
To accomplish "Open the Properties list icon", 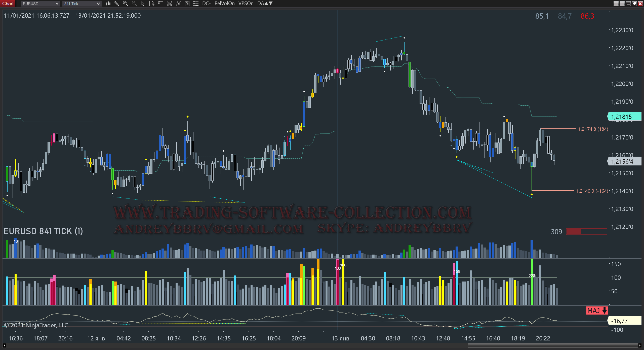I will 196,4.
